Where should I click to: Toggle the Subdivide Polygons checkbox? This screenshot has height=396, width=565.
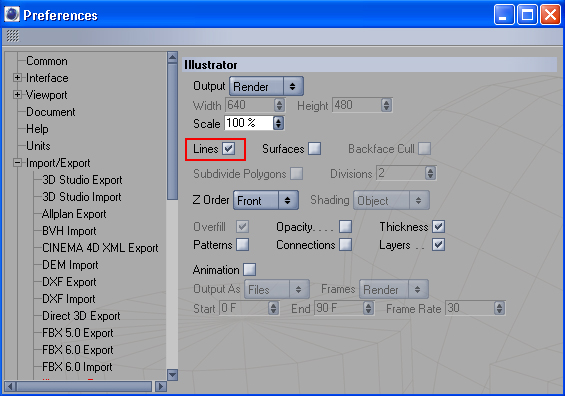click(x=297, y=173)
